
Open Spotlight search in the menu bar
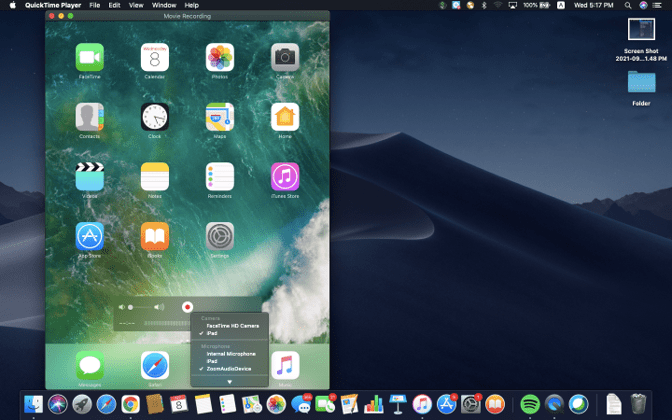(x=628, y=5)
